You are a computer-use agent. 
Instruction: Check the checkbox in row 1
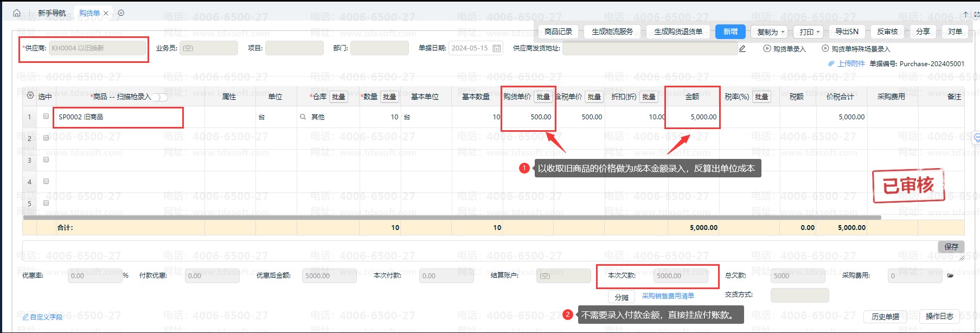coord(46,117)
